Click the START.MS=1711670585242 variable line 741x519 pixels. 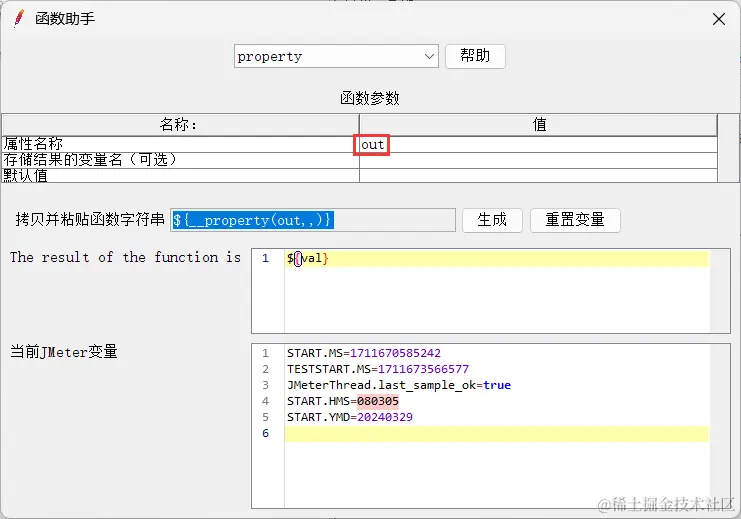[x=363, y=353]
